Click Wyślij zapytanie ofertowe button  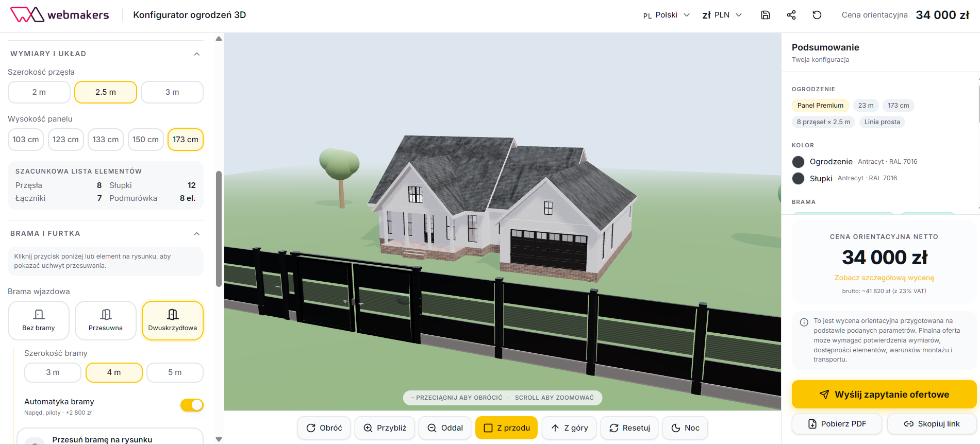(884, 395)
